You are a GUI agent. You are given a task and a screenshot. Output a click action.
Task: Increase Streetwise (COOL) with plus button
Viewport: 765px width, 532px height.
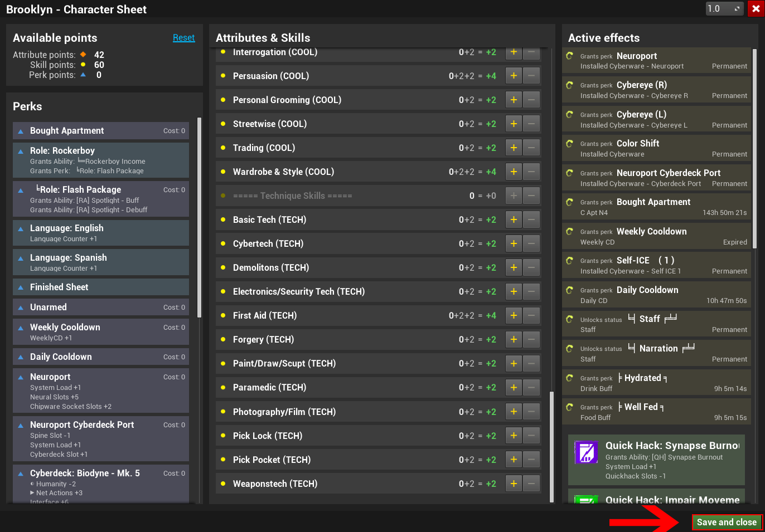pyautogui.click(x=514, y=124)
